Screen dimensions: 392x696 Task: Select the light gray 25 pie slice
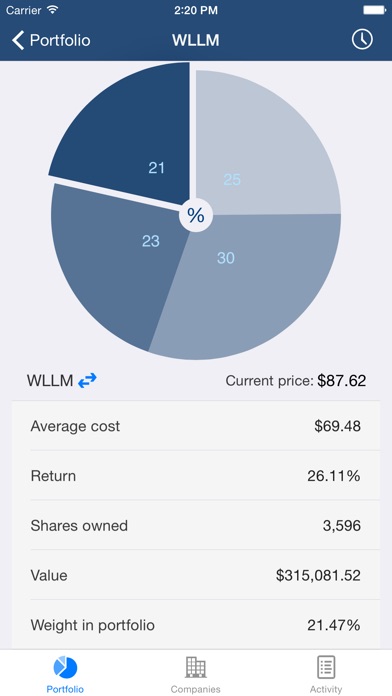(262, 146)
